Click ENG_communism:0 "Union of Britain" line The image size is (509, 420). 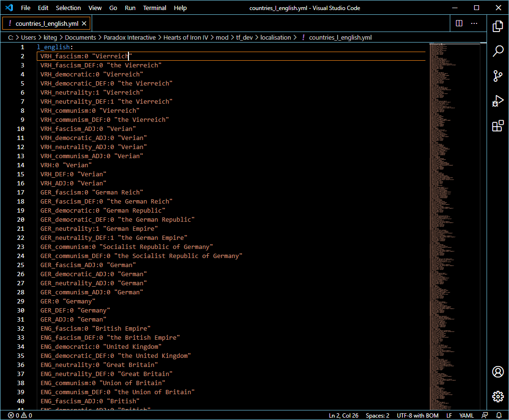click(103, 383)
